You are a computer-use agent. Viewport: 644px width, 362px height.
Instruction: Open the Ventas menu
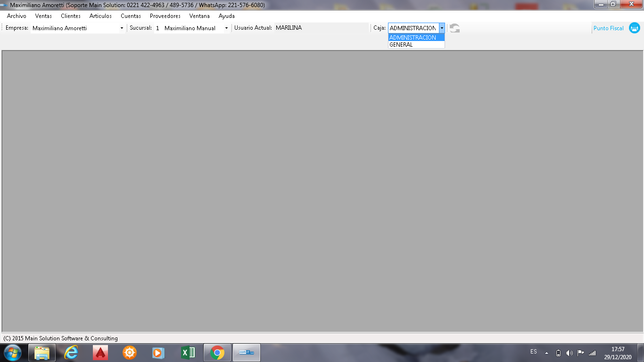click(x=43, y=16)
